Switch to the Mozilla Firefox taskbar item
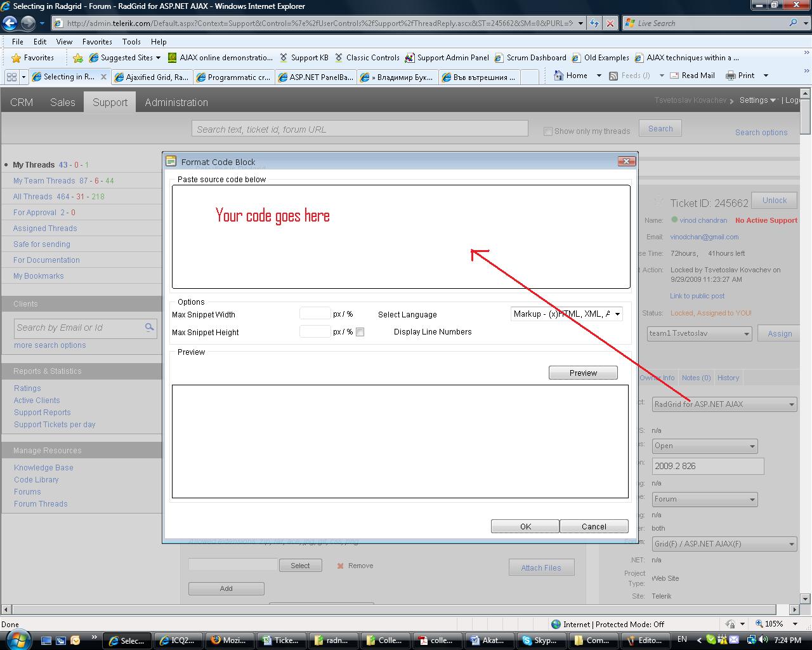This screenshot has height=650, width=812. pos(229,640)
